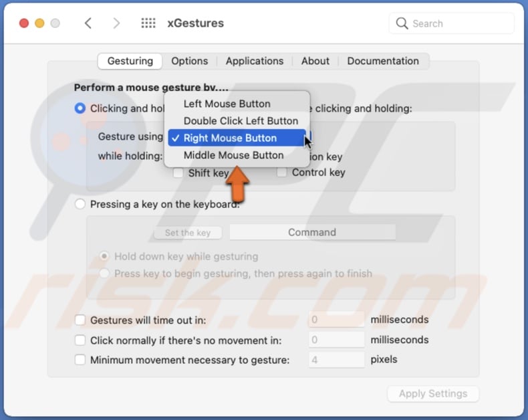Go forward with the right chevron

(116, 23)
